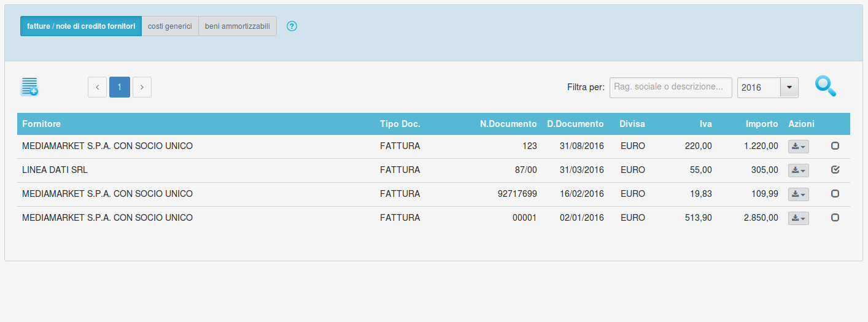The image size is (868, 322).
Task: Toggle checkbox for invoice 92717699
Action: (835, 194)
